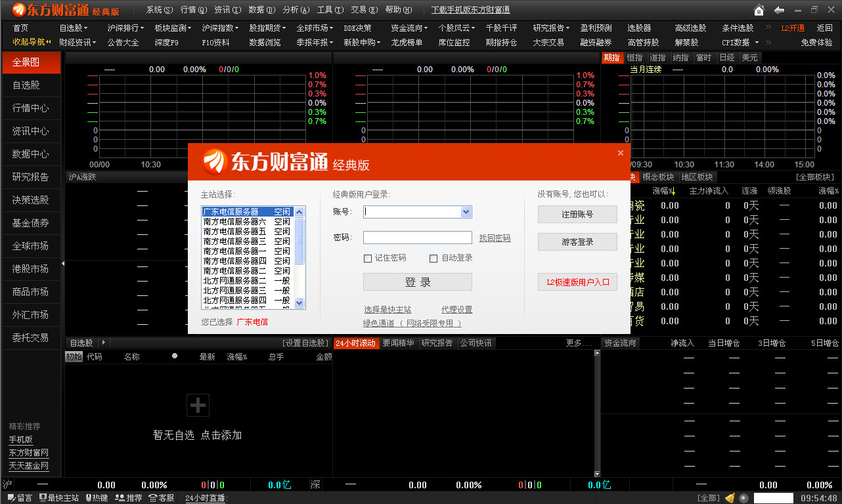Open 客服 customer service from the status bar
The height and width of the screenshot is (504, 842).
162,497
